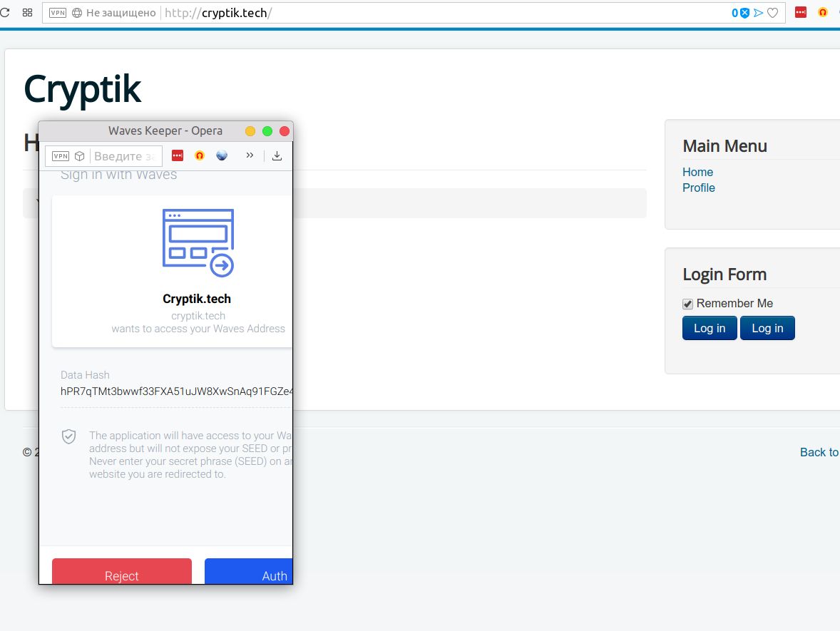This screenshot has height=631, width=840.
Task: Click the shield checkmark security icon
Action: pos(68,436)
